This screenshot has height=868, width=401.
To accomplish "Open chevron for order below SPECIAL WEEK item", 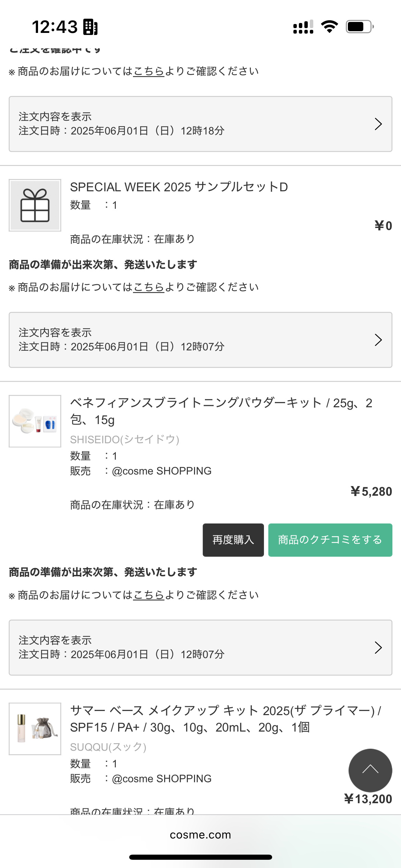I will 378,340.
